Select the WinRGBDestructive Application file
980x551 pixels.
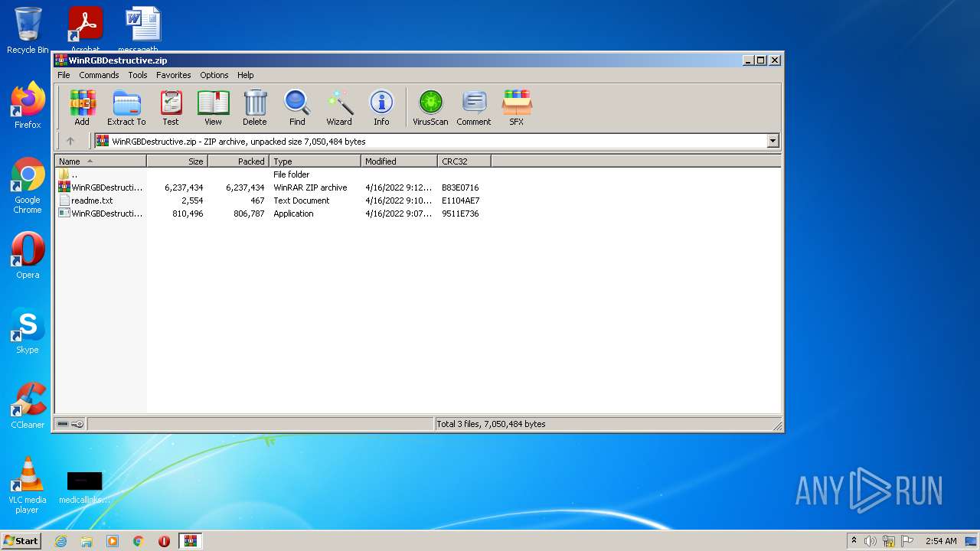pos(273,214)
